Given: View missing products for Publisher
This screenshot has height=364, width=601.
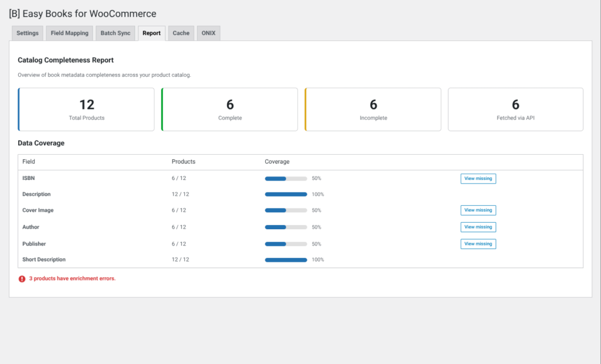Looking at the screenshot, I should point(478,244).
